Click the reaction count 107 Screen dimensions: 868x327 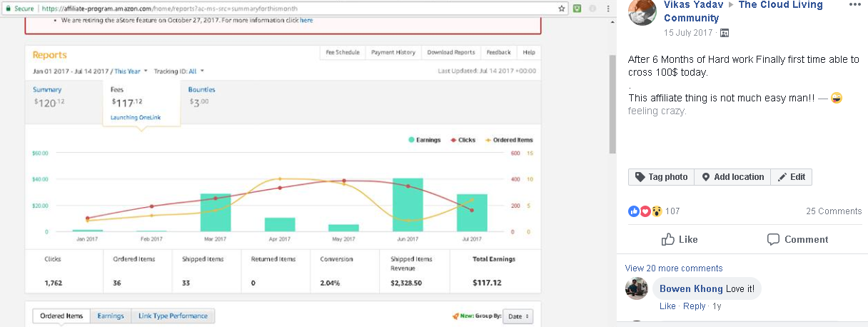pos(672,211)
